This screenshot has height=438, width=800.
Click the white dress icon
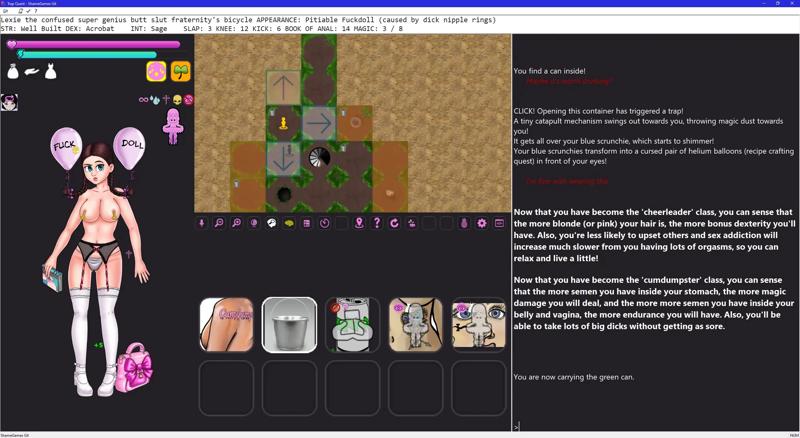tap(51, 71)
